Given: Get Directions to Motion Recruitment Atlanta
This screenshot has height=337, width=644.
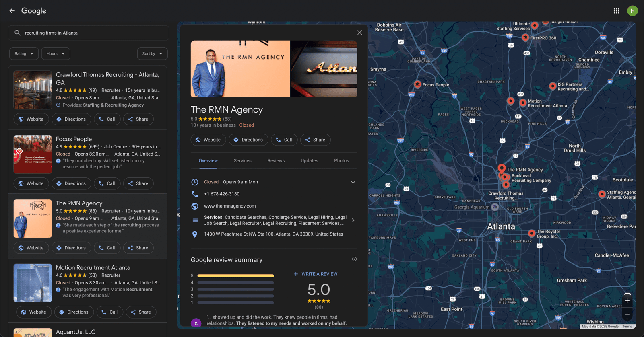Looking at the screenshot, I should [74, 312].
